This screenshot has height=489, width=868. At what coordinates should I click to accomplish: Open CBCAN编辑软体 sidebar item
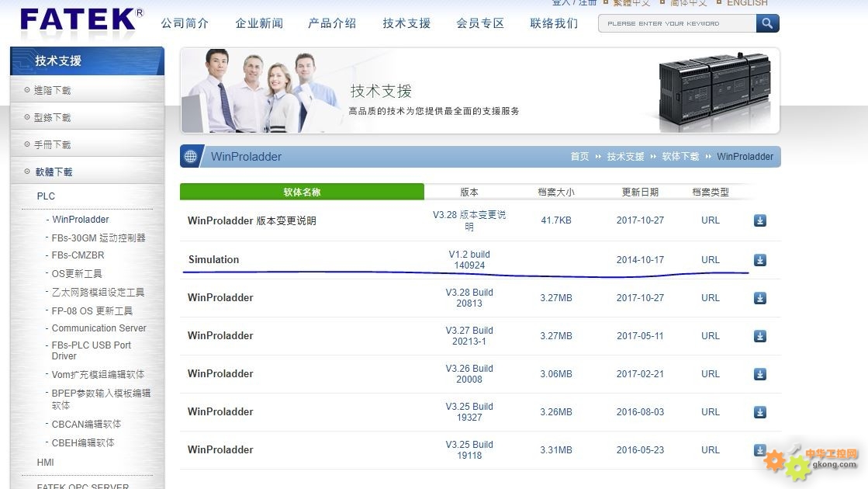[x=86, y=425]
